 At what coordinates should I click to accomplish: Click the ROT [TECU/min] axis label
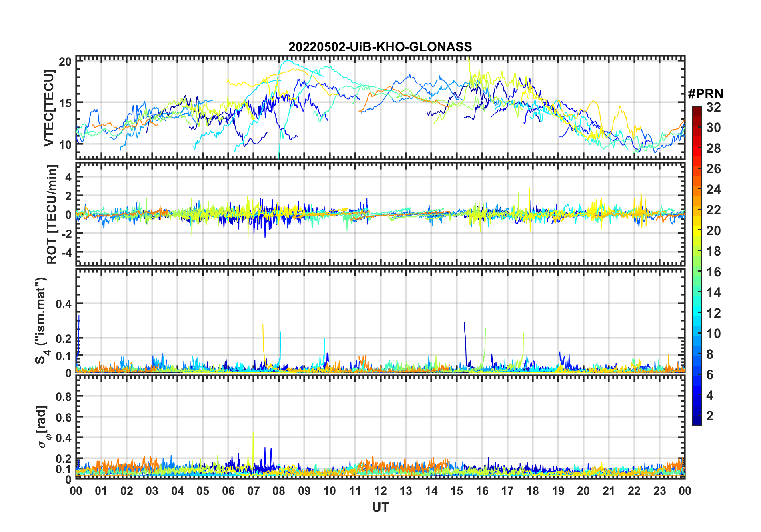pyautogui.click(x=52, y=214)
